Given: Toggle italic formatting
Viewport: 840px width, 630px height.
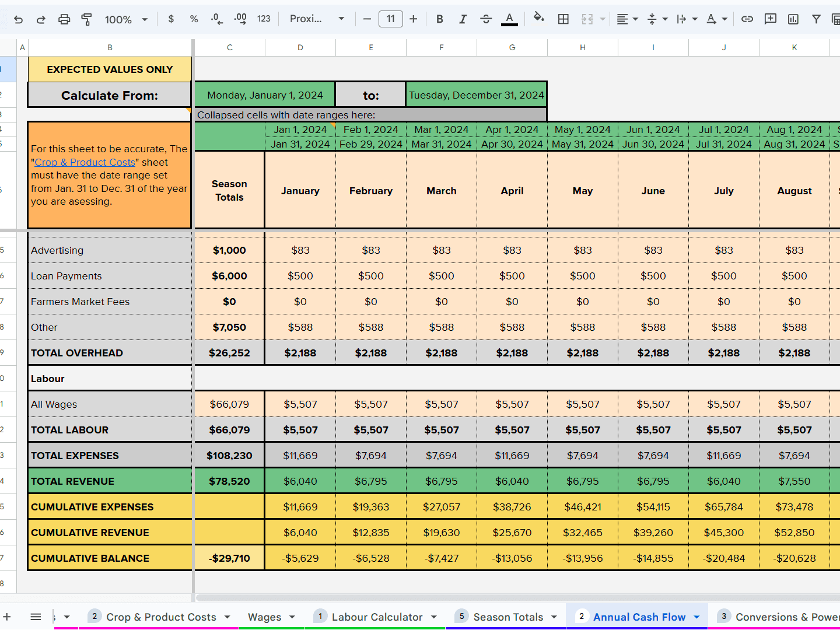Looking at the screenshot, I should (x=463, y=19).
